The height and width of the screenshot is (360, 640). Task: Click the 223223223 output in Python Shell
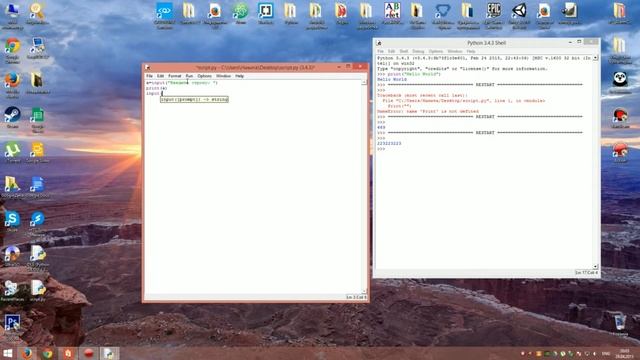coord(389,144)
